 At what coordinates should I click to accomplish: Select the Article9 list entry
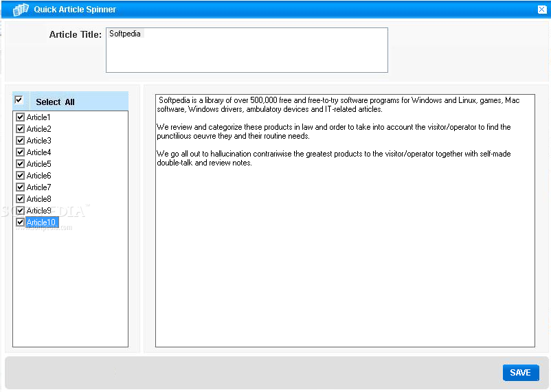click(39, 211)
